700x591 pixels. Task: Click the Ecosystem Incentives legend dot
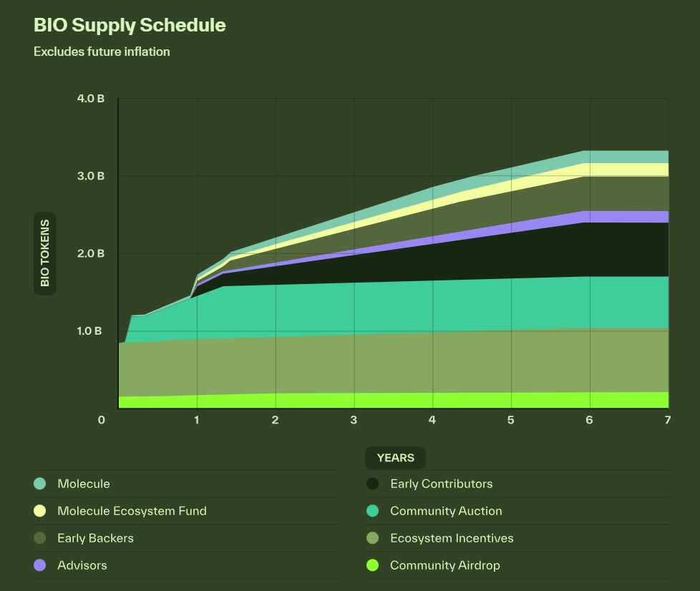point(372,538)
